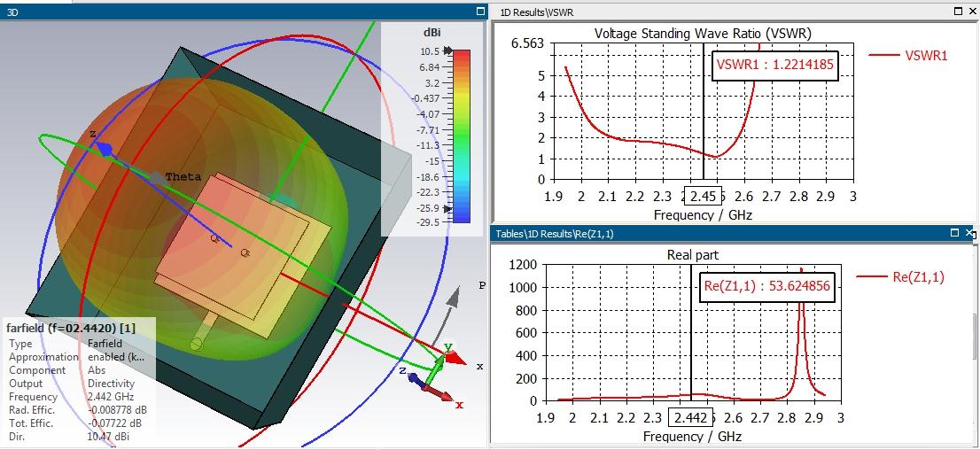Image resolution: width=980 pixels, height=450 pixels.
Task: Click the Approximation enabled info row
Action: [77, 357]
